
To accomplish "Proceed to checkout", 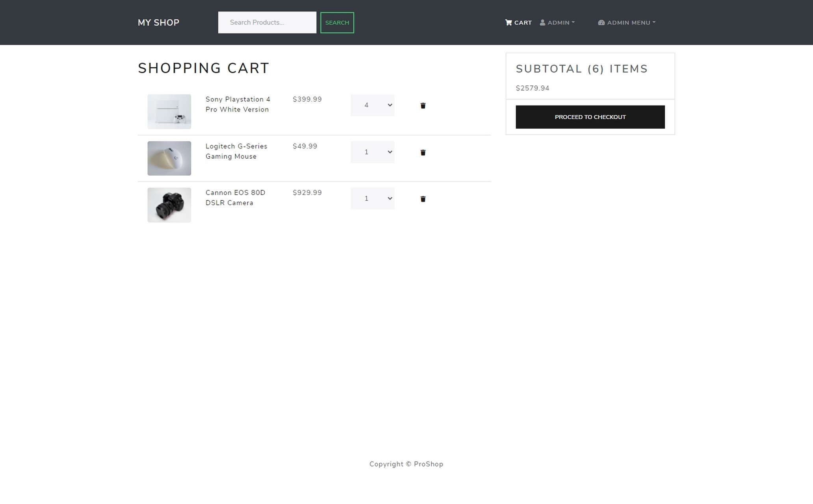I will pos(590,117).
